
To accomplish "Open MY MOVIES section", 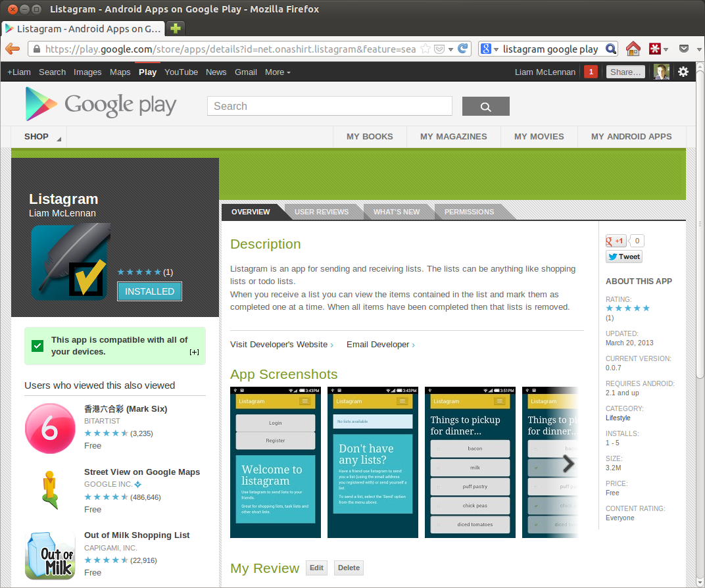I will point(539,137).
